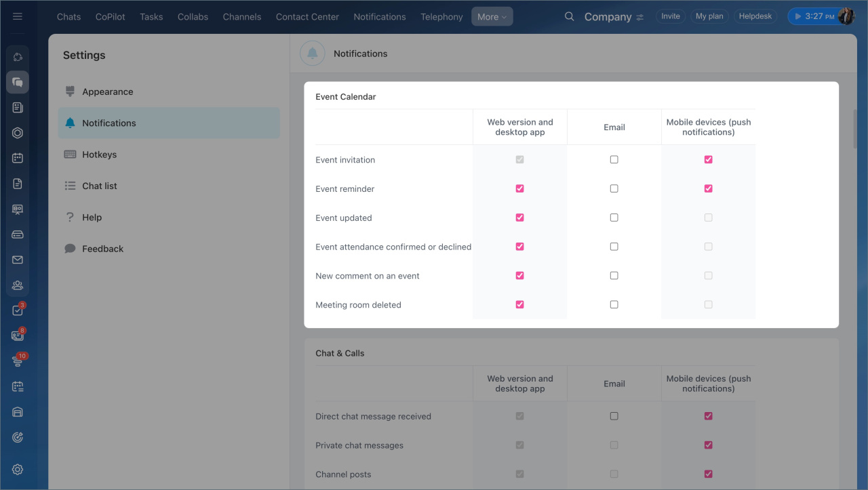This screenshot has width=868, height=490.
Task: Open the calendar icon in left sidebar
Action: (18, 158)
